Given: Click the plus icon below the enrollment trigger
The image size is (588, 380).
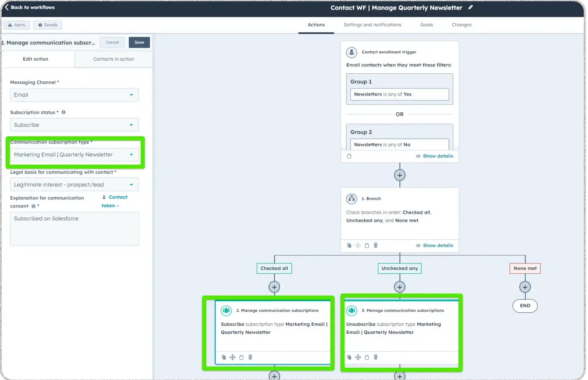Looking at the screenshot, I should (x=399, y=175).
